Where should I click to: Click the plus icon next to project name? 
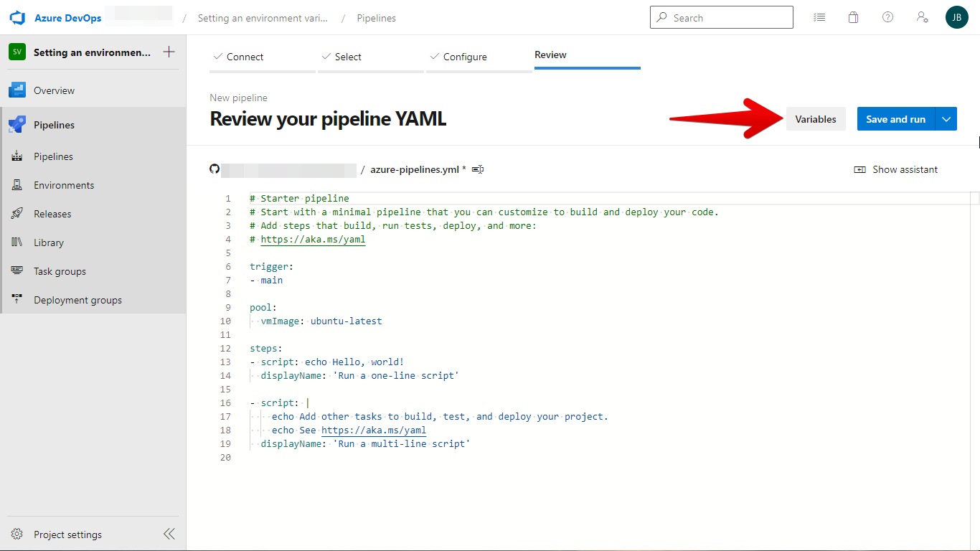[x=169, y=52]
